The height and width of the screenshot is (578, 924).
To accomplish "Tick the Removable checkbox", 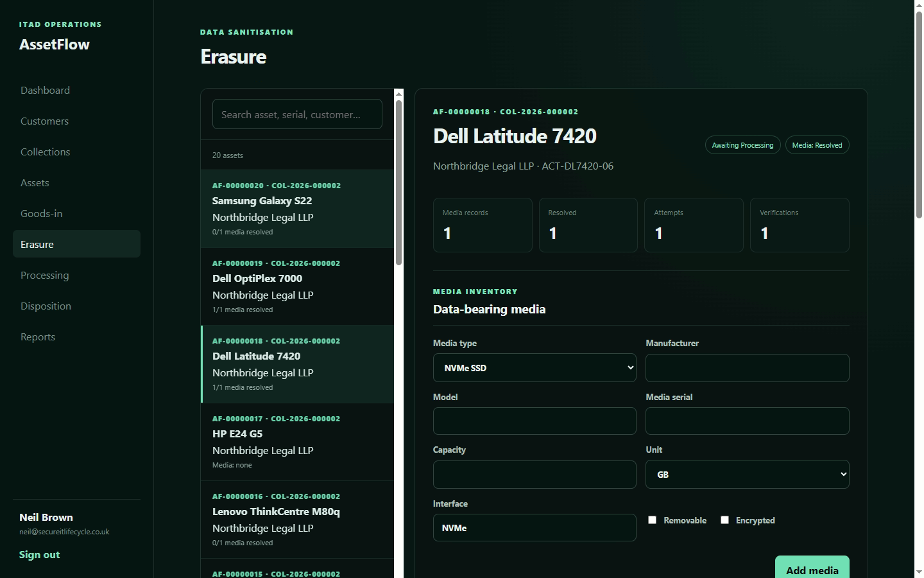I will tap(652, 520).
